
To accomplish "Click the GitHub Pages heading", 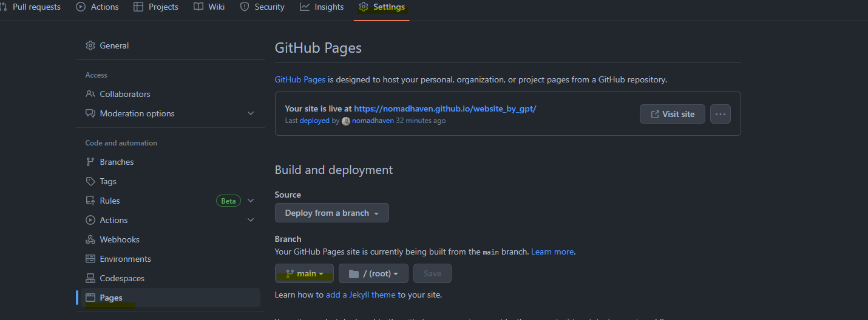I will [318, 48].
